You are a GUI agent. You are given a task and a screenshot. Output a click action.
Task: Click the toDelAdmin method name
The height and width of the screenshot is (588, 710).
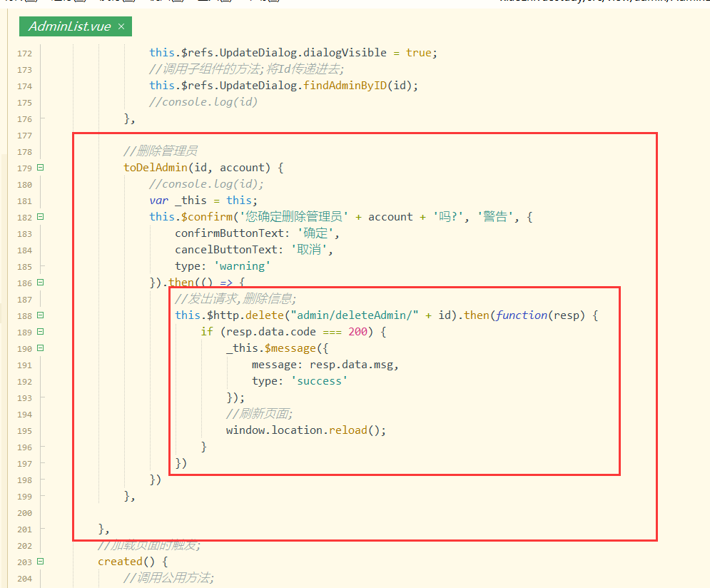coord(156,168)
